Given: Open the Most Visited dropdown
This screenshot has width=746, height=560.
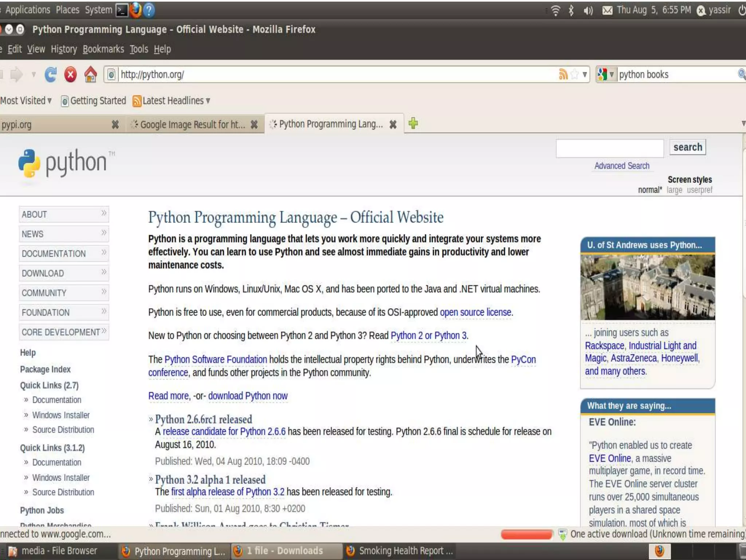Looking at the screenshot, I should 26,101.
